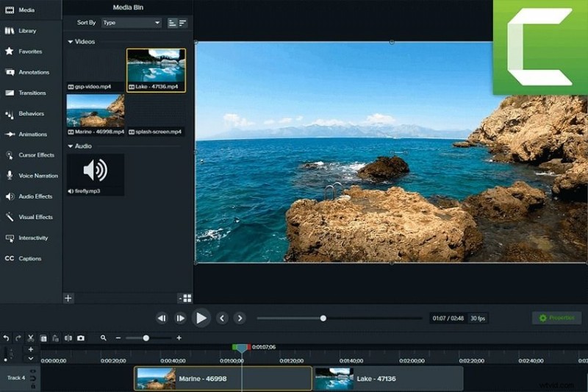This screenshot has width=588, height=392.
Task: Click the 30 fps indicator
Action: [x=478, y=318]
